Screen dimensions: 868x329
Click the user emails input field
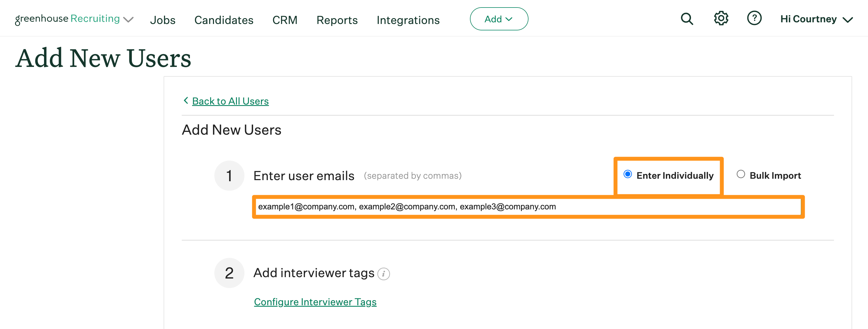pyautogui.click(x=529, y=207)
